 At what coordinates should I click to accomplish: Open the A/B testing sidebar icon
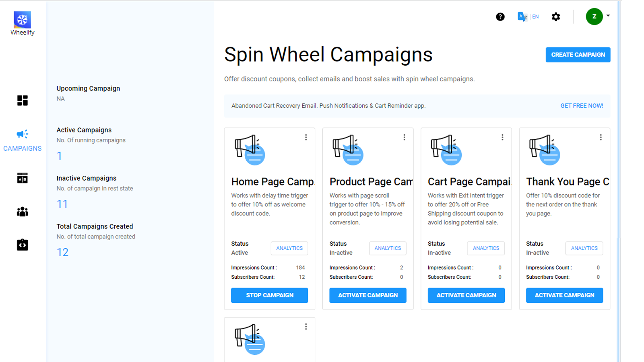point(22,178)
